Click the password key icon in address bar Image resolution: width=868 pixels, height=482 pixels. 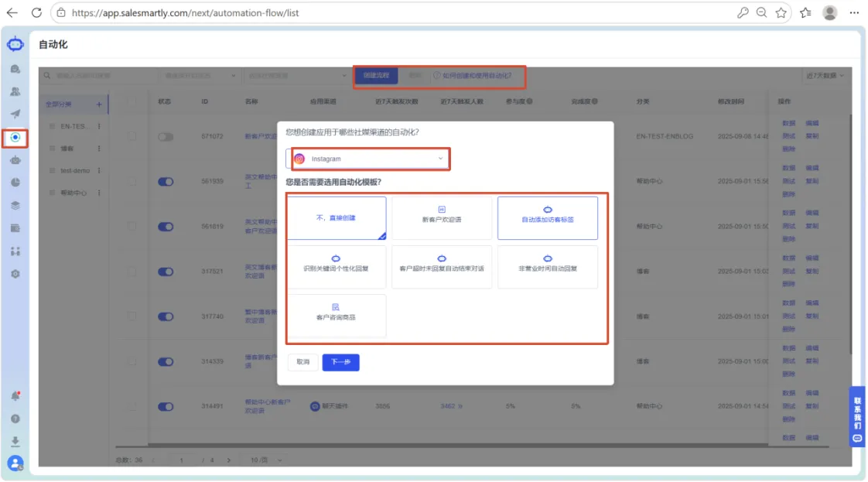[x=743, y=12]
